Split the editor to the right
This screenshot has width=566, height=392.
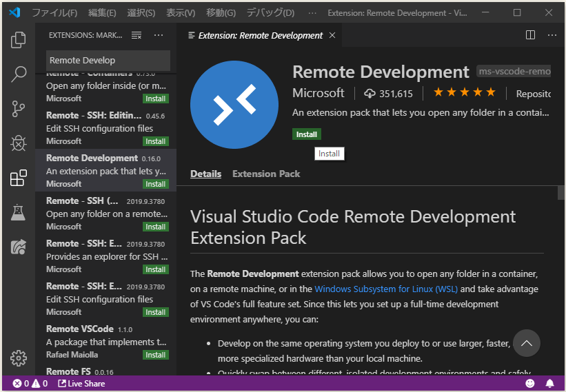point(530,35)
